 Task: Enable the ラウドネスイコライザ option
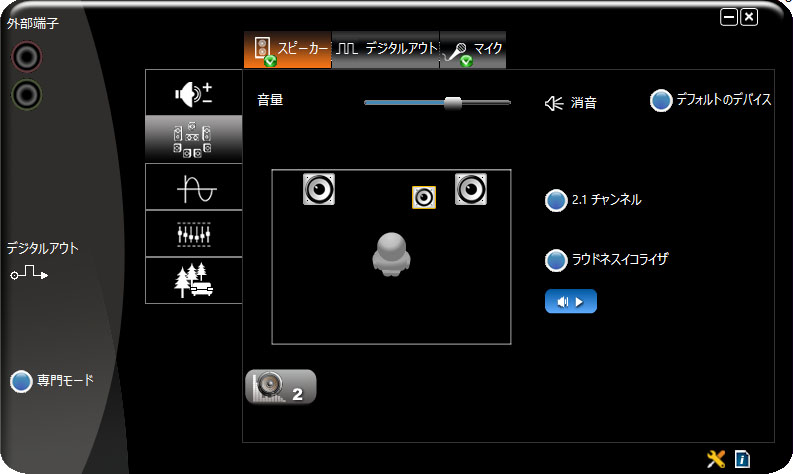point(556,260)
